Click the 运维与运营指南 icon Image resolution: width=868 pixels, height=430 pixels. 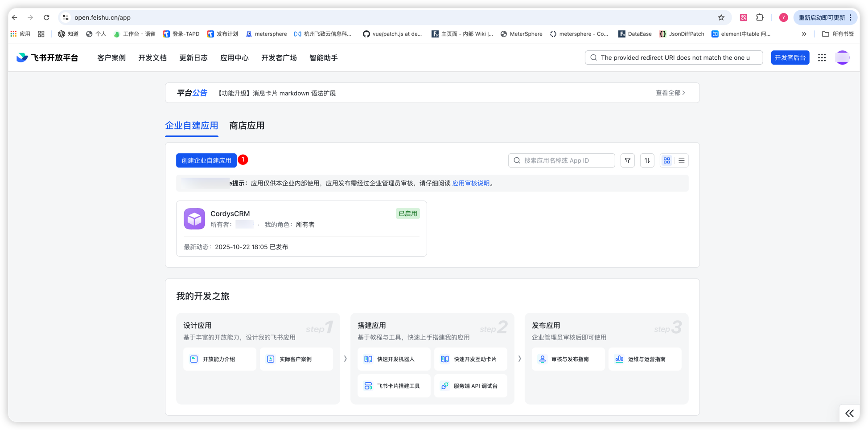(x=619, y=359)
